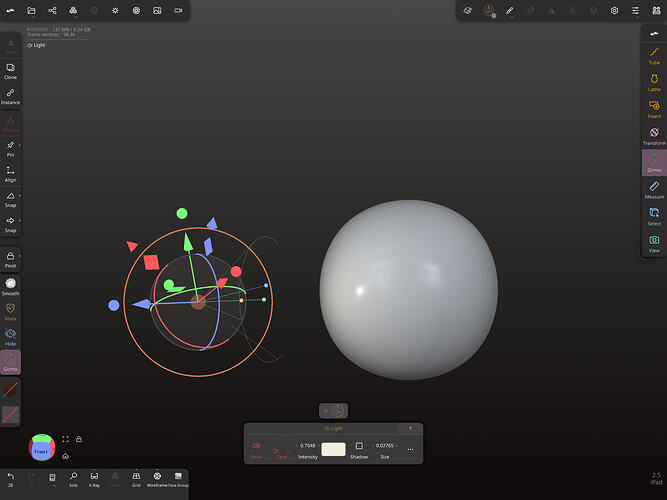Open the Scene hierarchy menu icon
Viewport: 667px width, 500px height.
tap(73, 11)
